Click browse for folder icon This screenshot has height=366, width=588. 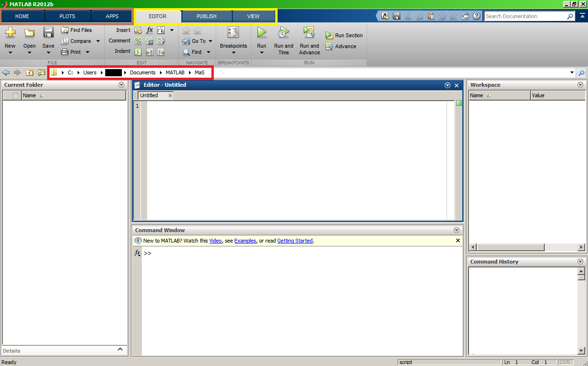(41, 72)
